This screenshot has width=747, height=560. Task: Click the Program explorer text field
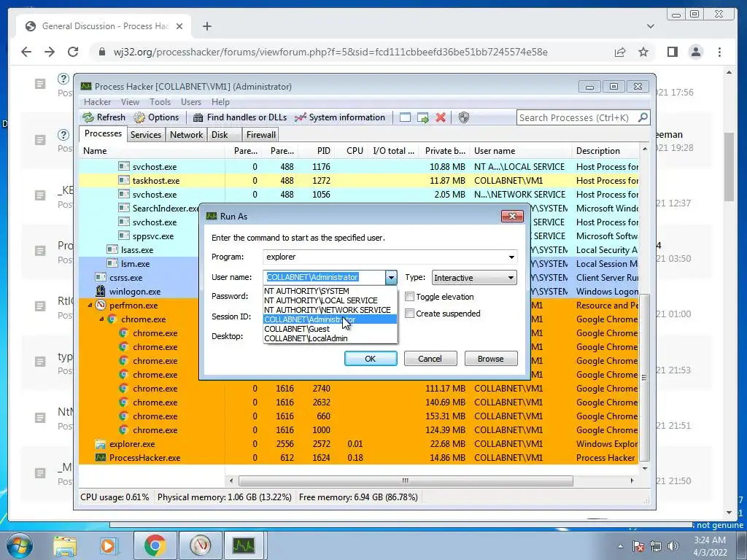(x=384, y=257)
